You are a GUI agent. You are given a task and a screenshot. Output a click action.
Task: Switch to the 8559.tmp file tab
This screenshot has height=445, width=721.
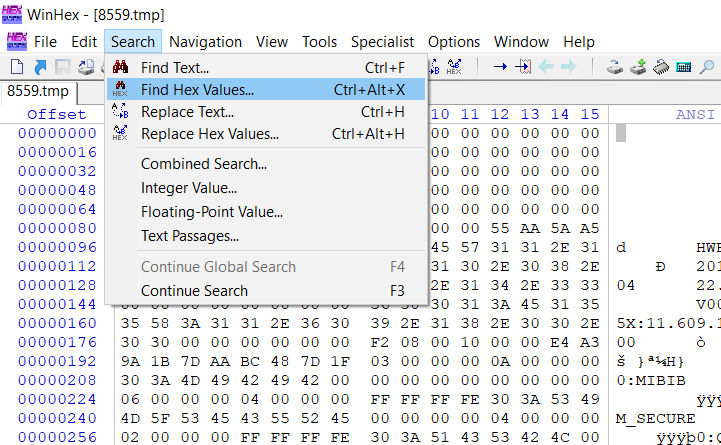pos(38,91)
